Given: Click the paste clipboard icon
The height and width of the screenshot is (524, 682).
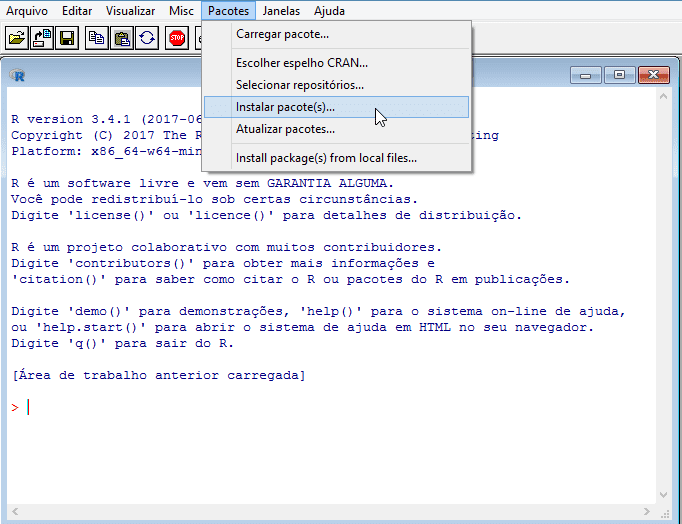Looking at the screenshot, I should 122,39.
